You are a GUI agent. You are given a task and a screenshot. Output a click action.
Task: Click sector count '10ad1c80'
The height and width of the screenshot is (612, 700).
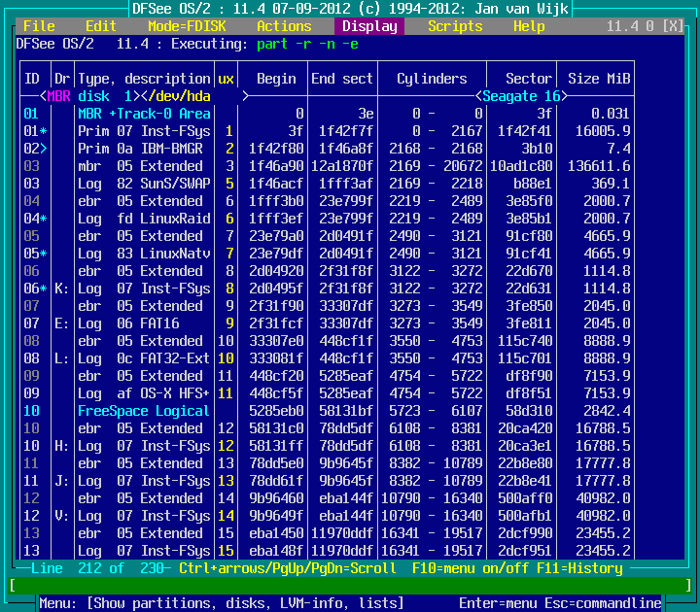pos(521,166)
